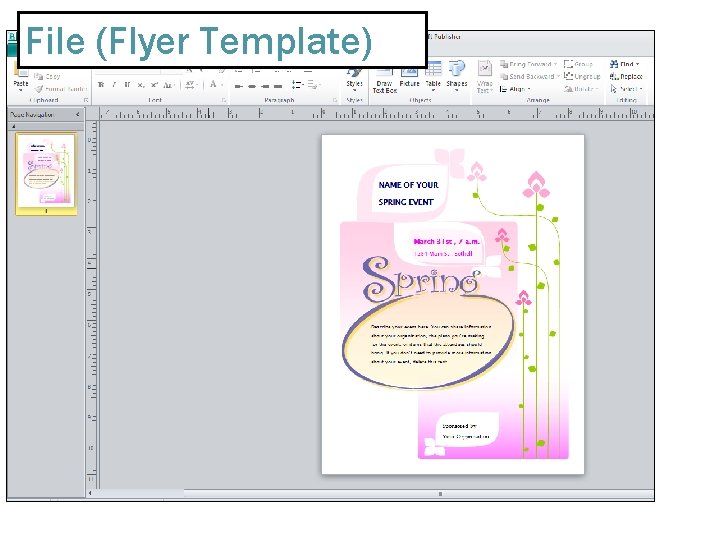Open line spacing options
The image size is (720, 540).
[298, 84]
